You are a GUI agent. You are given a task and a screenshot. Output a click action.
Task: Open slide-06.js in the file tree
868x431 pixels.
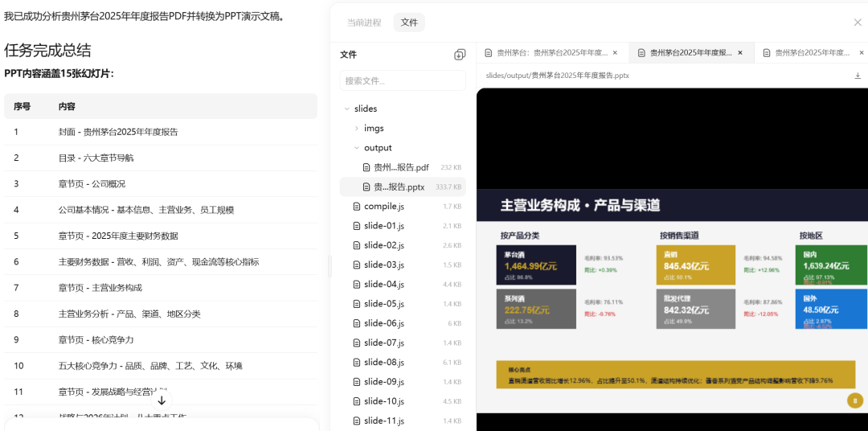(403, 323)
